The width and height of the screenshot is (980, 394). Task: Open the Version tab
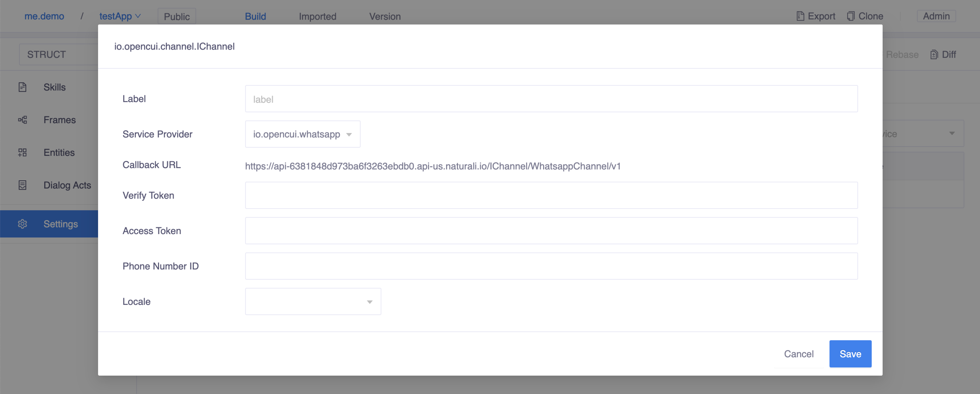pos(385,16)
